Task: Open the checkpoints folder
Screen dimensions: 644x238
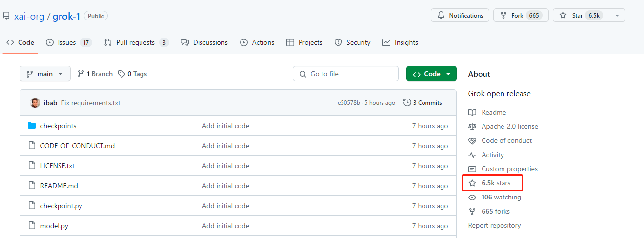Action: (58, 126)
